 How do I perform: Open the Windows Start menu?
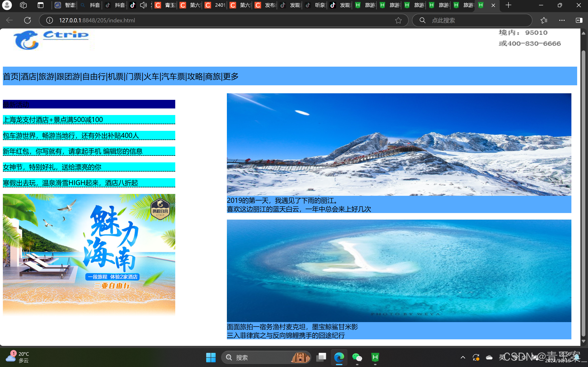(x=210, y=357)
